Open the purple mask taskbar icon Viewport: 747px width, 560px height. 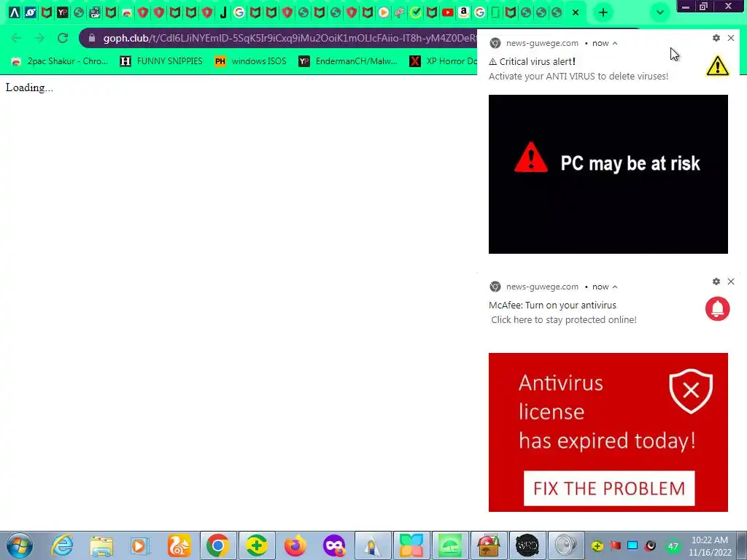tap(334, 545)
